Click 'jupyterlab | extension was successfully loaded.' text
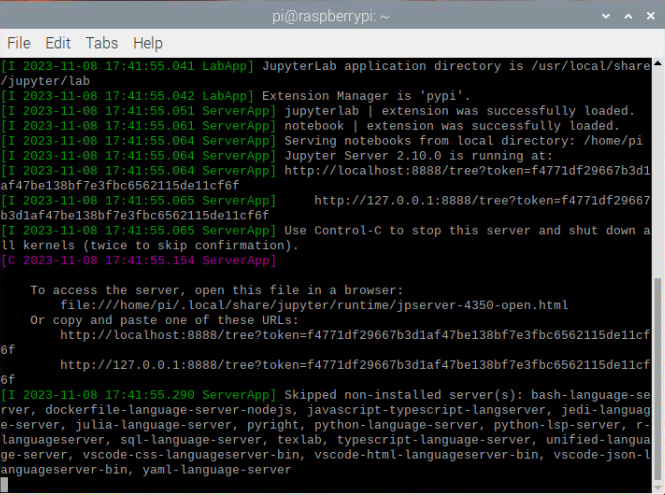The width and height of the screenshot is (665, 495). [x=459, y=111]
